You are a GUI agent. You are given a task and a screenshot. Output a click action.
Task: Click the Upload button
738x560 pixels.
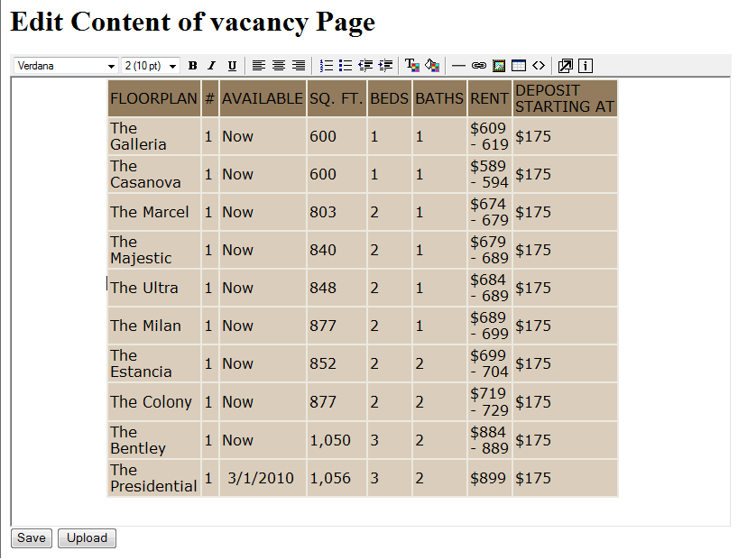tap(87, 538)
